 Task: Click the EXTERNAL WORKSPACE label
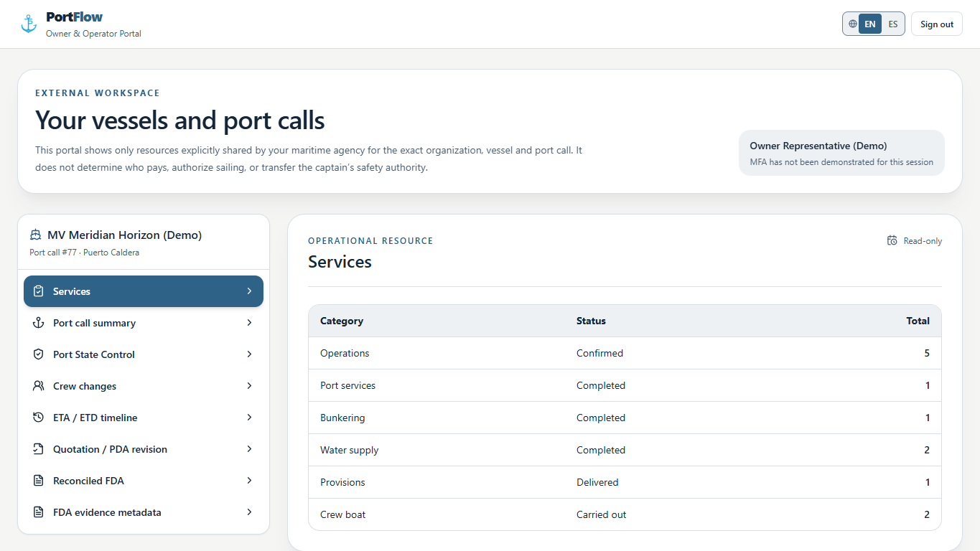[98, 93]
